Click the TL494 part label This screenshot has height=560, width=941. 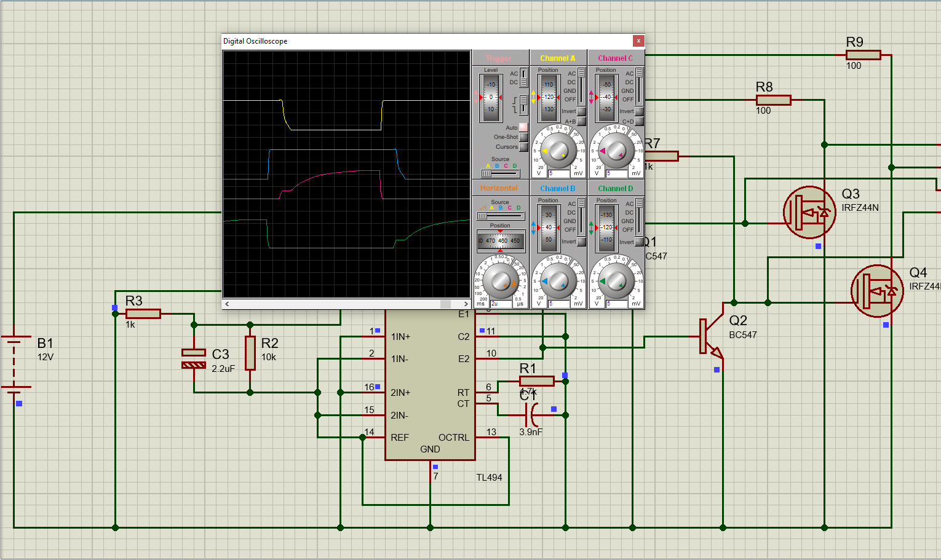[489, 477]
